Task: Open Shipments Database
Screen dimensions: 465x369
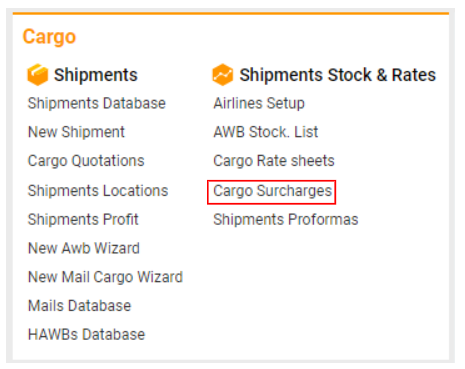Action: 97,103
